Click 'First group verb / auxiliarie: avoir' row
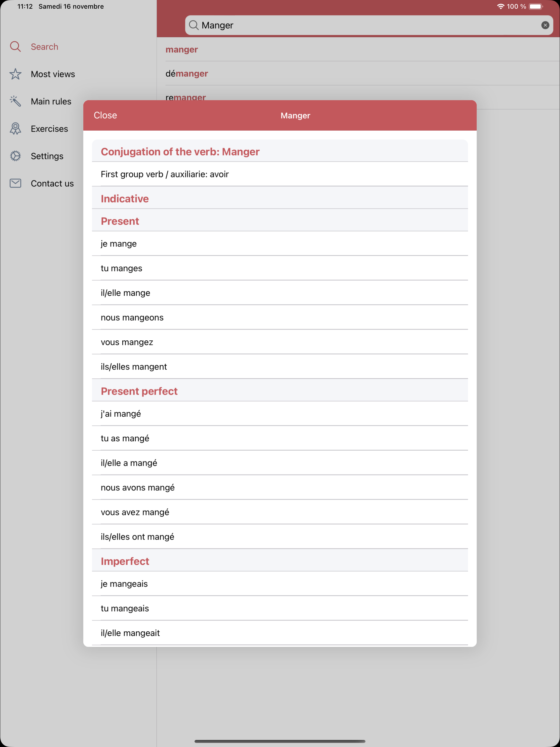The height and width of the screenshot is (747, 560). [x=280, y=174]
